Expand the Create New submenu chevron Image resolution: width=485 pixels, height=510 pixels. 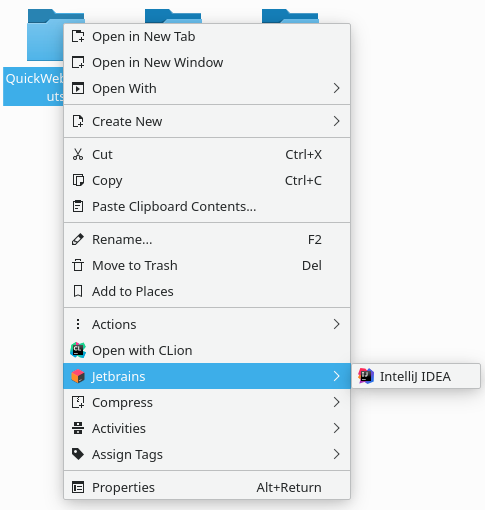[x=336, y=121]
